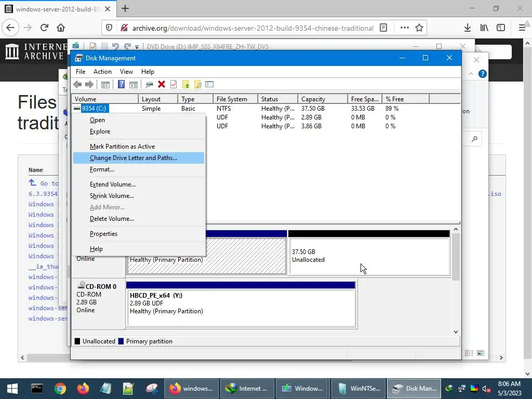Sort by the Capacity column header

323,99
